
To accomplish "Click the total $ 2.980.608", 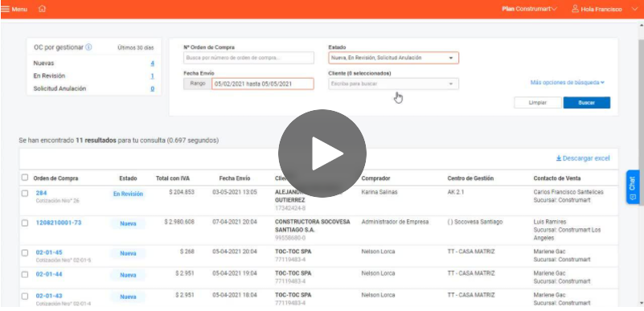I will point(179,222).
